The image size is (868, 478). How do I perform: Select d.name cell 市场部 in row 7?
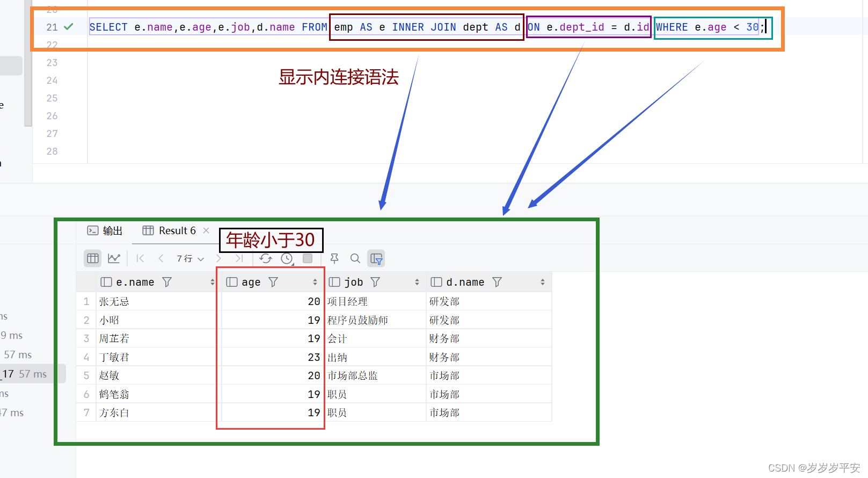[x=489, y=412]
